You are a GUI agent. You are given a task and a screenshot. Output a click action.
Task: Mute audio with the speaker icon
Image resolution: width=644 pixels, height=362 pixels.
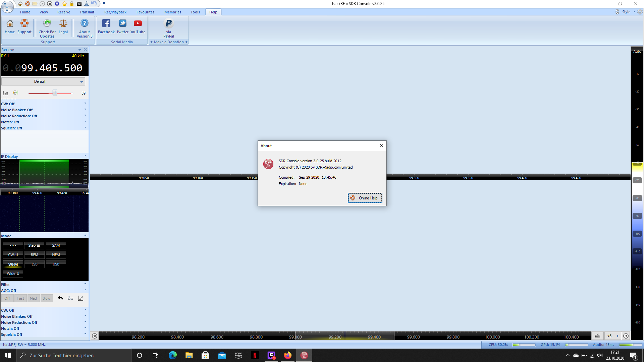coord(15,93)
